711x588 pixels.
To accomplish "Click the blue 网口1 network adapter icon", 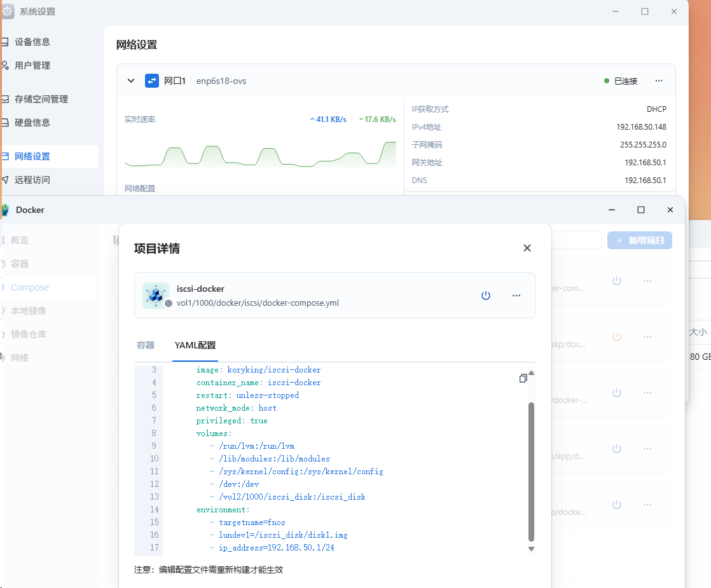I will [152, 81].
